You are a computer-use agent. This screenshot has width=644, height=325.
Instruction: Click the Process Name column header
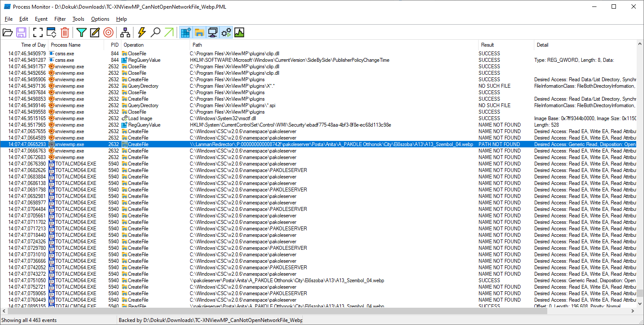coord(76,45)
